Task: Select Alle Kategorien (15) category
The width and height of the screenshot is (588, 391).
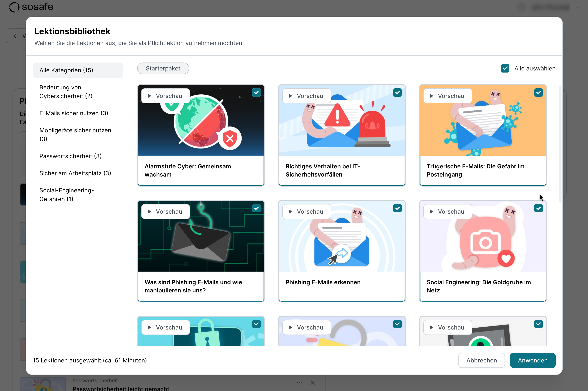Action: (78, 70)
